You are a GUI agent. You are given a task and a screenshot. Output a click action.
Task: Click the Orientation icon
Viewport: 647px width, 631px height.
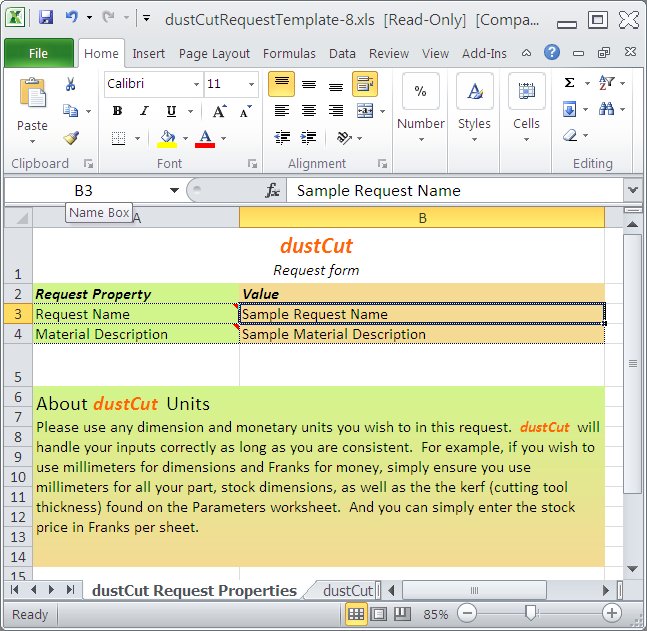[344, 137]
